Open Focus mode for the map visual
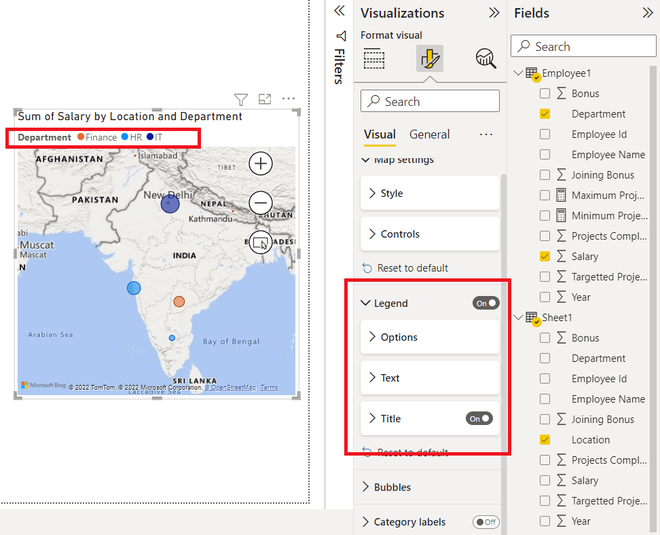This screenshot has width=660, height=535. [x=265, y=99]
